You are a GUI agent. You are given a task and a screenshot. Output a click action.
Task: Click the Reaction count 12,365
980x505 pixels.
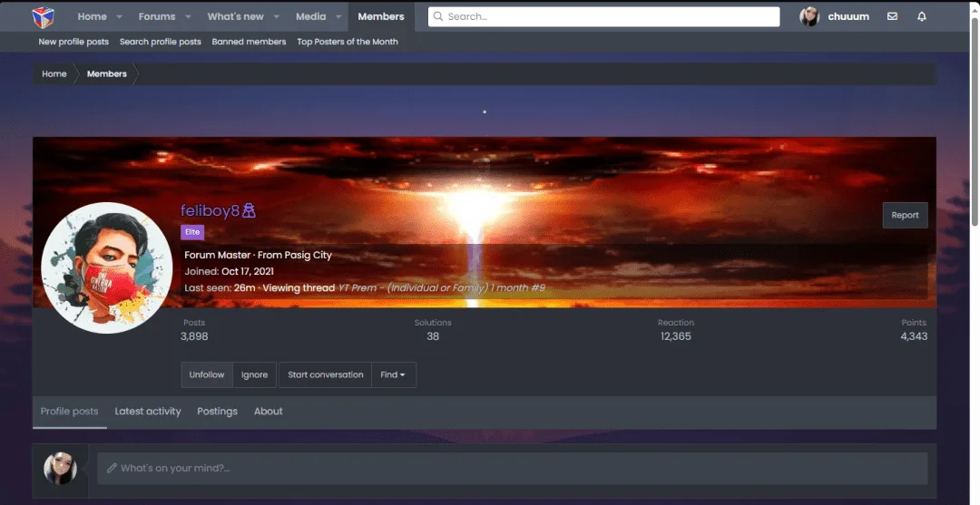[x=676, y=336]
